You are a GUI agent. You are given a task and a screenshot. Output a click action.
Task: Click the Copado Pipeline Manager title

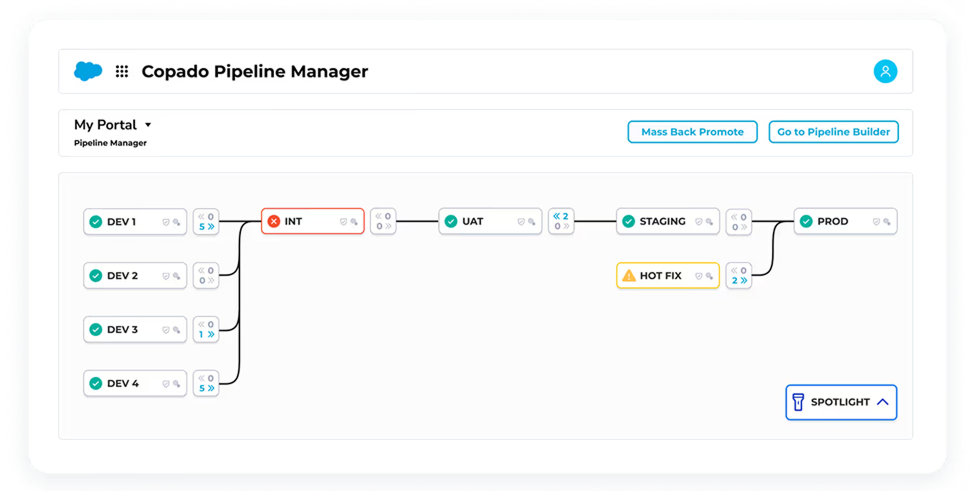255,71
